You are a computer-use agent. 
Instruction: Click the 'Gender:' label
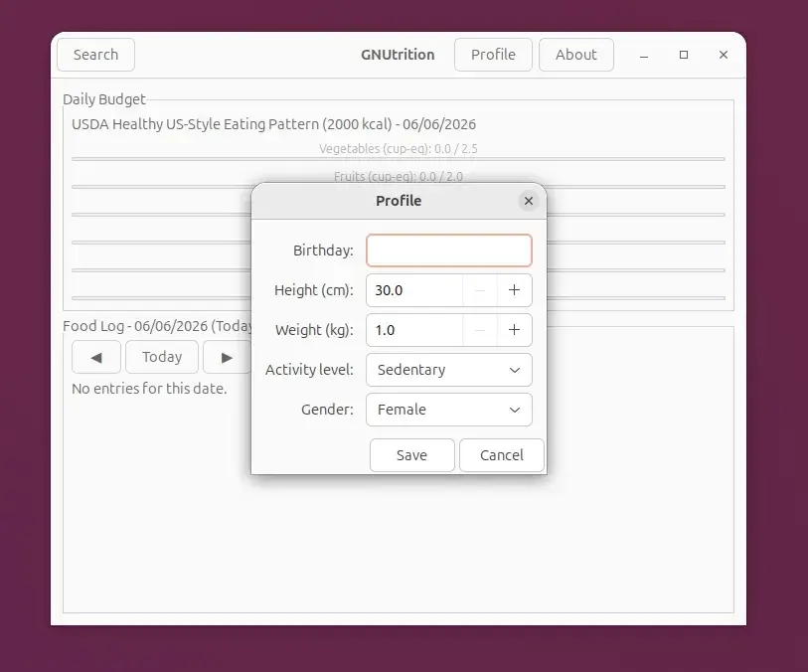327,410
